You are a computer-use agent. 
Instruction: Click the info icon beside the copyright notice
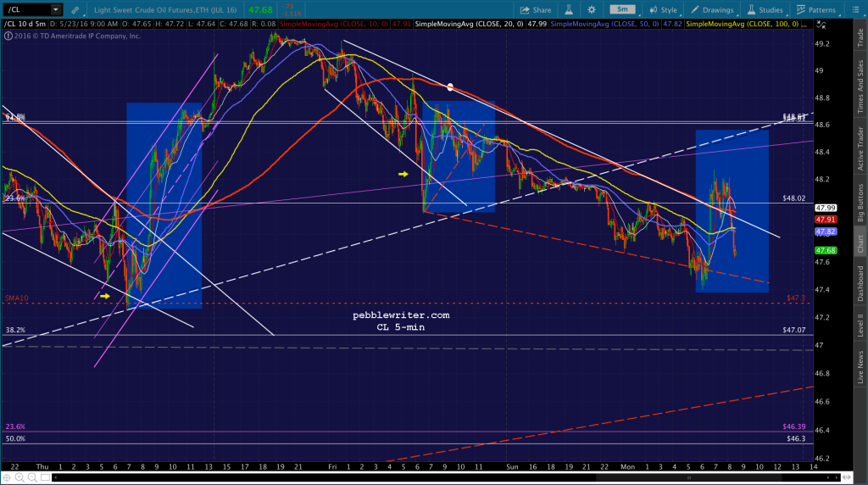pyautogui.click(x=8, y=36)
